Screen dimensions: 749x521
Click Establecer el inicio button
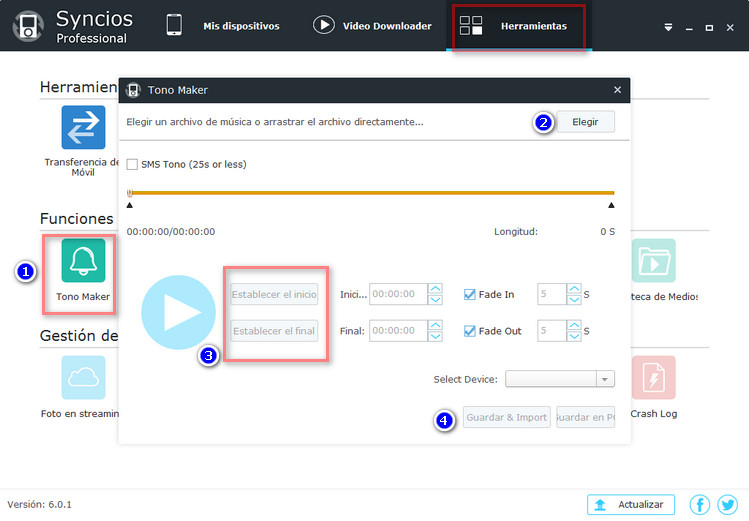click(274, 294)
